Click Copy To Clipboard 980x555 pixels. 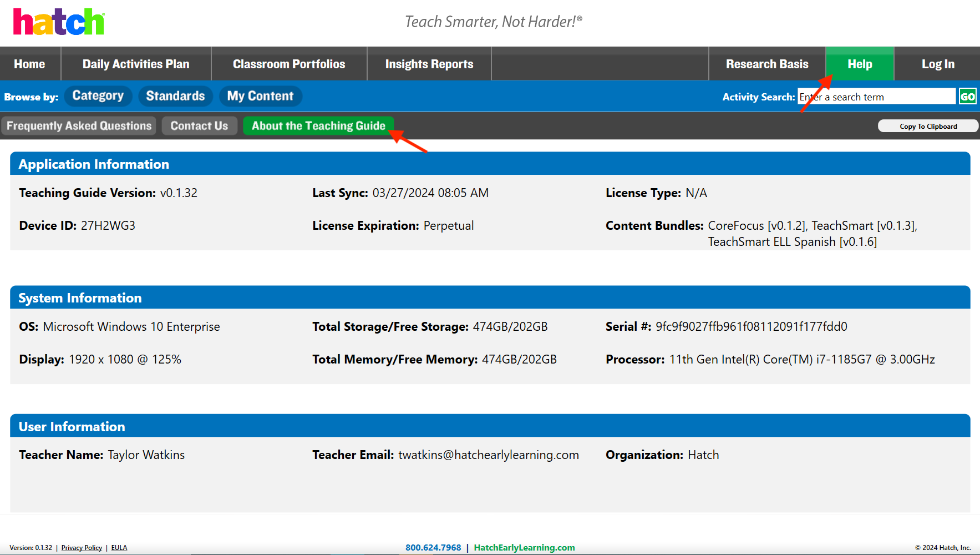click(928, 127)
